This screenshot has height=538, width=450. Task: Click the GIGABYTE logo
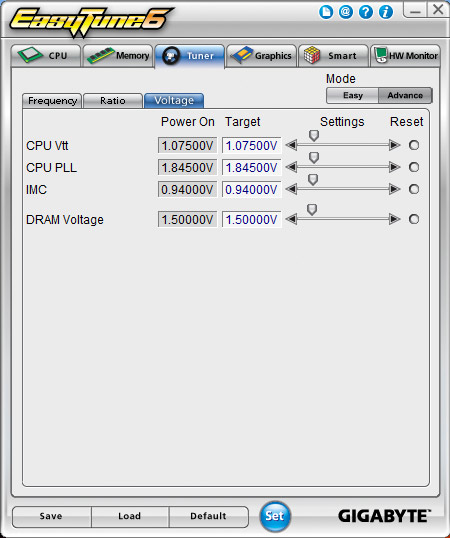tap(384, 516)
